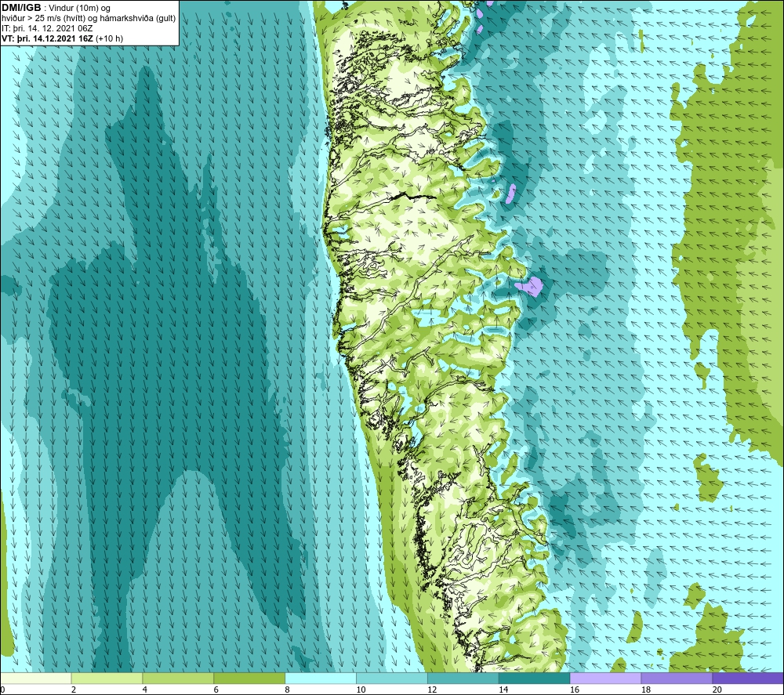784x695 pixels.
Task: Click the 0–2 m/s pale legend swatch
Action: (36, 678)
